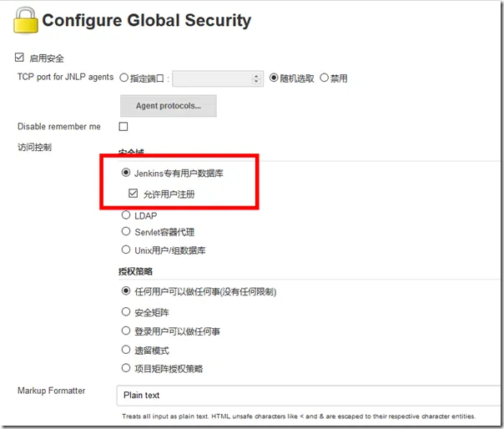
Task: Choose 安全矩阵 authorization strategy
Action: 126,312
